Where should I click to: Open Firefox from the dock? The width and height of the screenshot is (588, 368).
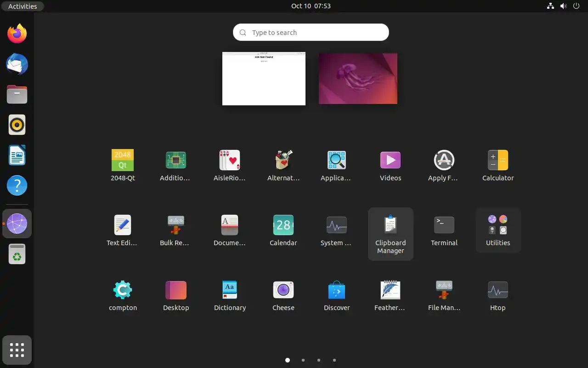(x=17, y=34)
